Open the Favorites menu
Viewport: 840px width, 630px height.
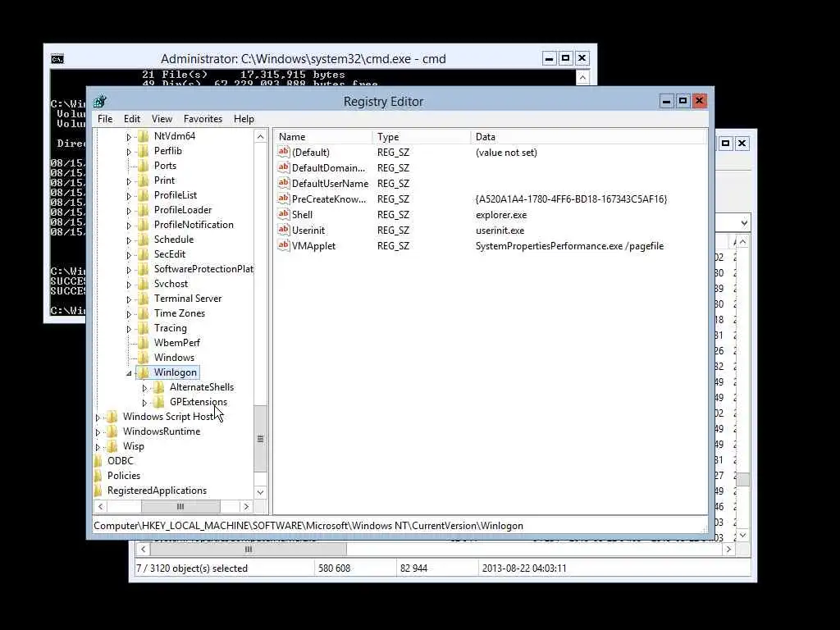[203, 119]
